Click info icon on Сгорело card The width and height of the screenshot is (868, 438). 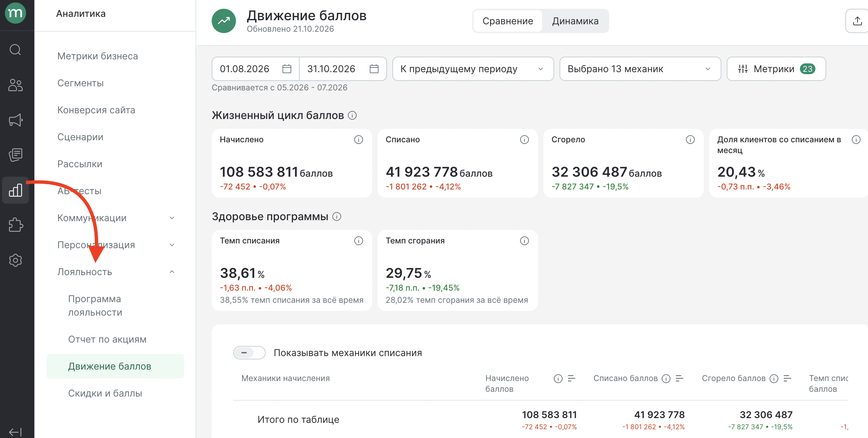point(690,140)
